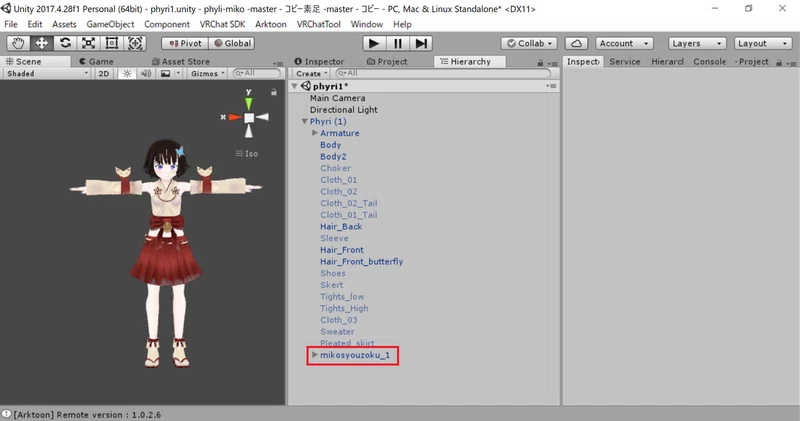Viewport: 800px width, 421px height.
Task: Select the Sweater object
Action: pyautogui.click(x=337, y=332)
